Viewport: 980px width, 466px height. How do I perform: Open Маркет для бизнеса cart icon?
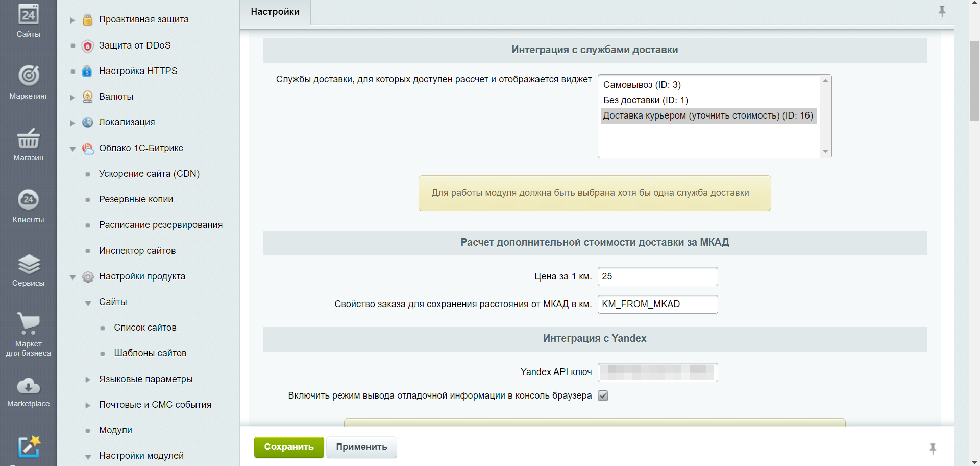coord(29,323)
